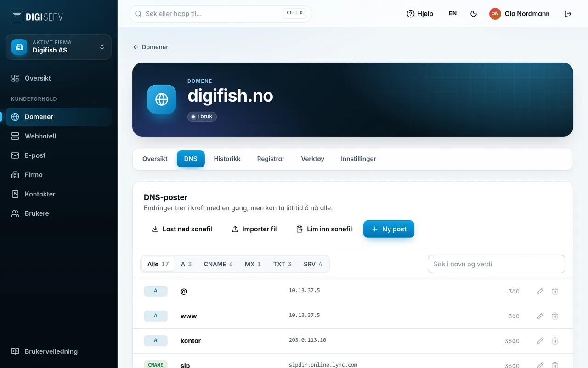
Task: Click the Digiserv logo
Action: [37, 17]
